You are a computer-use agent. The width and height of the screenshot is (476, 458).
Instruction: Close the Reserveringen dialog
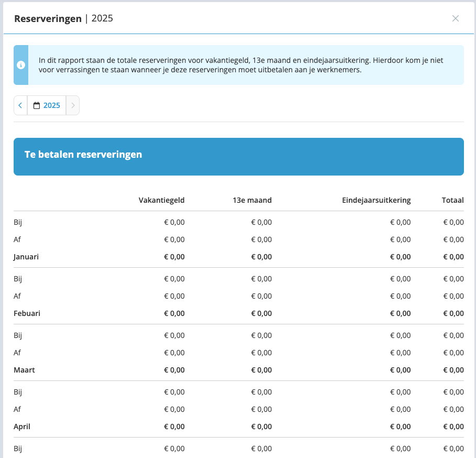455,18
